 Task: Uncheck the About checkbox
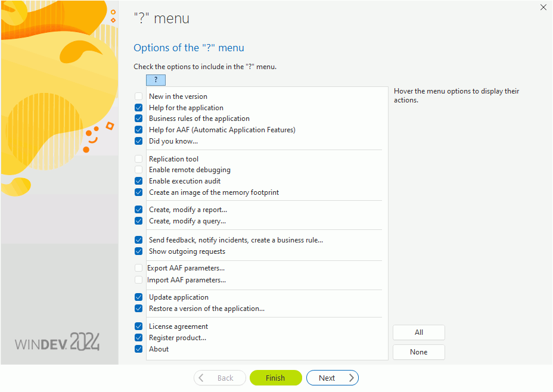[139, 349]
